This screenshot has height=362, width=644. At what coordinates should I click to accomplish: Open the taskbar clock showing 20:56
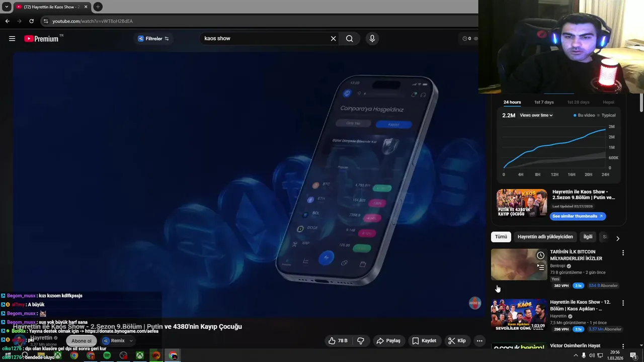click(x=615, y=355)
